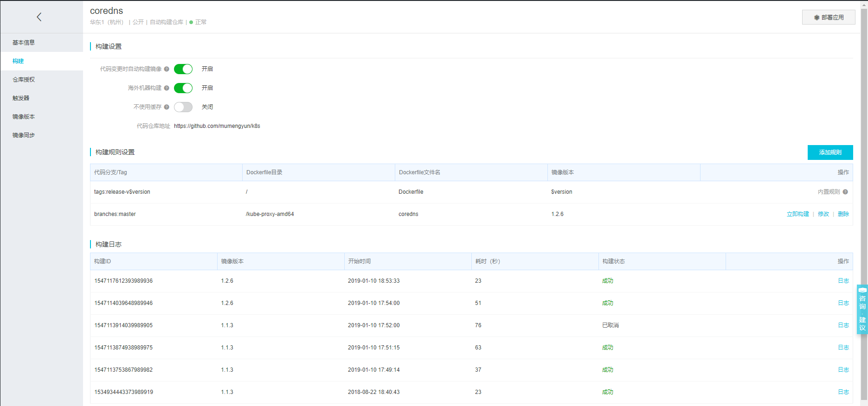Click 立即构建 for branches:master rule
The image size is (868, 406).
click(x=797, y=214)
